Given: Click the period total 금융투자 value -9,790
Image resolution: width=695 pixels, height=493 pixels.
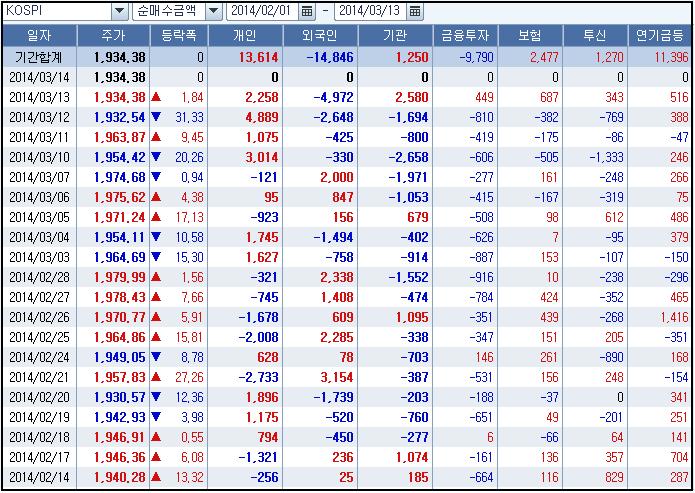Looking at the screenshot, I should point(476,57).
